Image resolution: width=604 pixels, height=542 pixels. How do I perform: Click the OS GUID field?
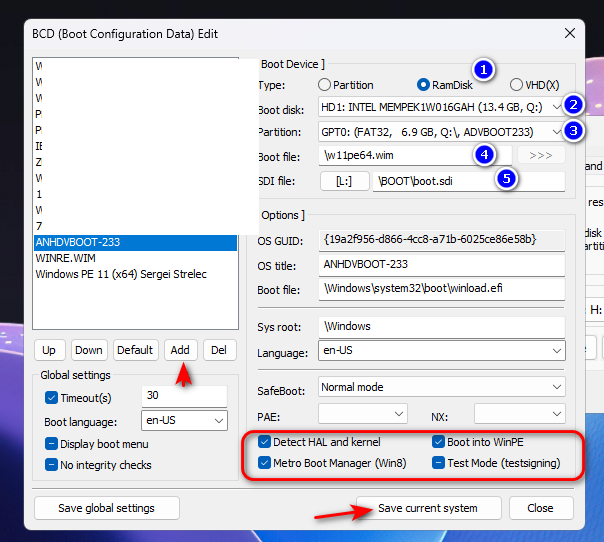point(441,240)
